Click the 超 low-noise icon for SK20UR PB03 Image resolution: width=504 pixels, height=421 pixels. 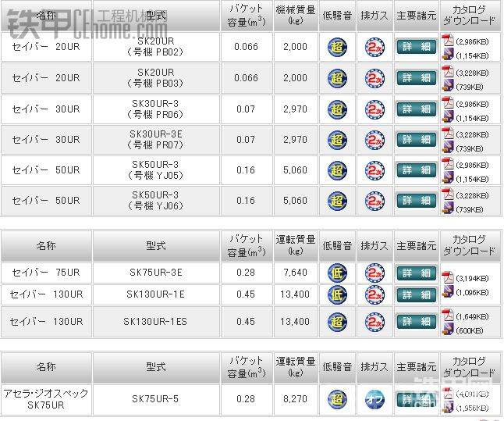[x=337, y=78]
